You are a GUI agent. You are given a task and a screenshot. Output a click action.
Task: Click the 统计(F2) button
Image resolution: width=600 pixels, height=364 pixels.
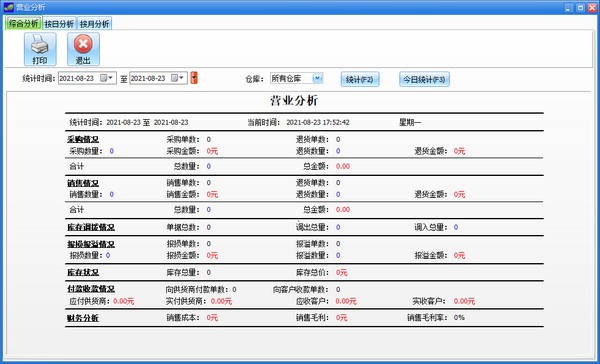[360, 79]
